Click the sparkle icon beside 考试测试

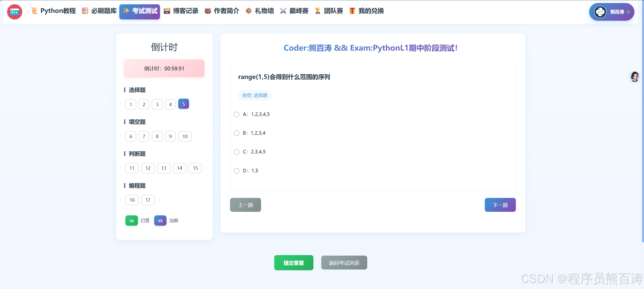click(x=126, y=11)
